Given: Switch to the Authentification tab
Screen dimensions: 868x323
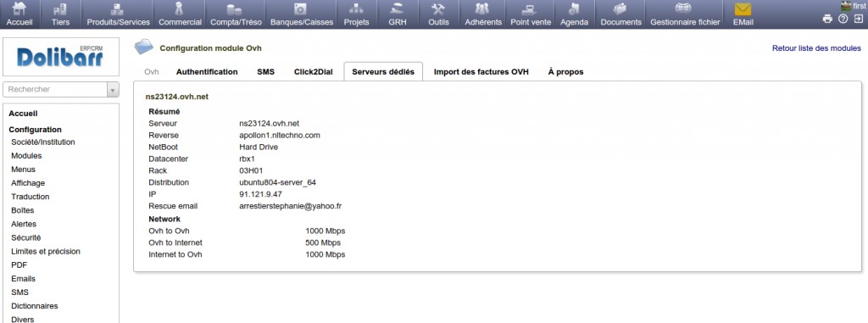Looking at the screenshot, I should coord(207,72).
